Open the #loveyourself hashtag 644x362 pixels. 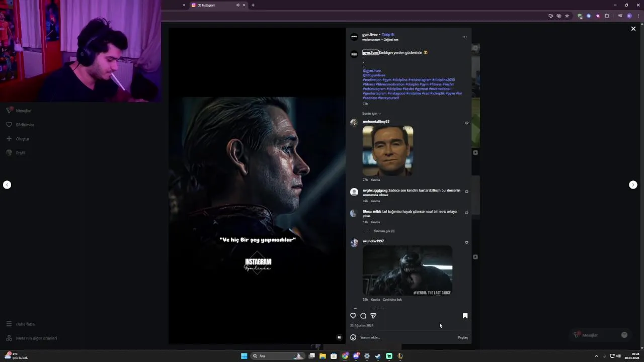388,98
